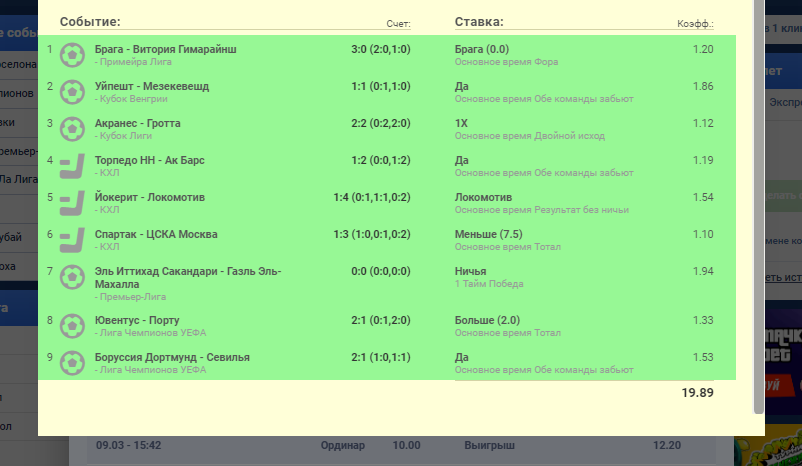Select the event Боруссия Дортмунд - Севилья
Viewport: 802px width, 466px height.
click(x=172, y=357)
